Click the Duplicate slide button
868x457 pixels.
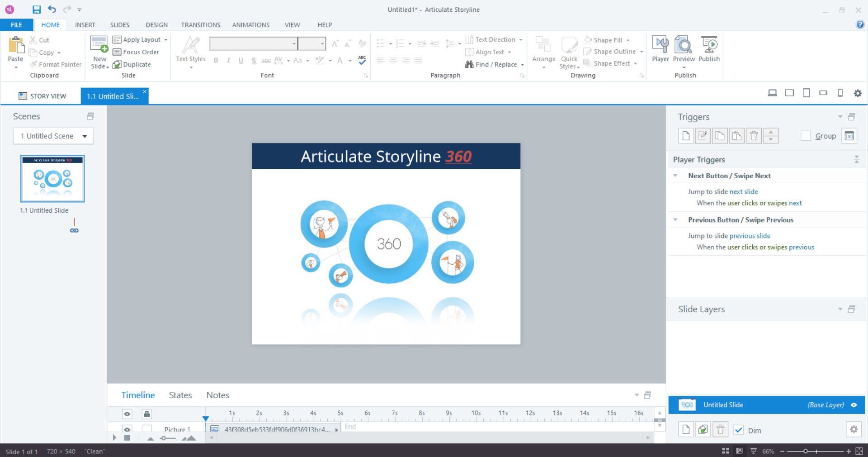point(132,65)
